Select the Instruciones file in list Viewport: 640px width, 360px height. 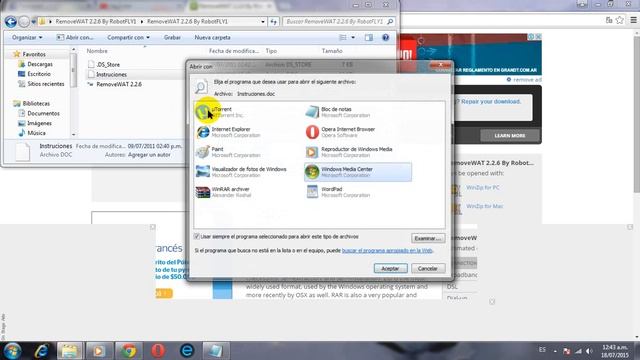pyautogui.click(x=111, y=75)
